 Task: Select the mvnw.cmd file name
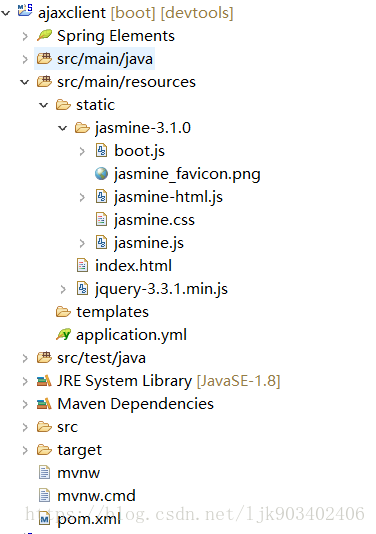96,496
